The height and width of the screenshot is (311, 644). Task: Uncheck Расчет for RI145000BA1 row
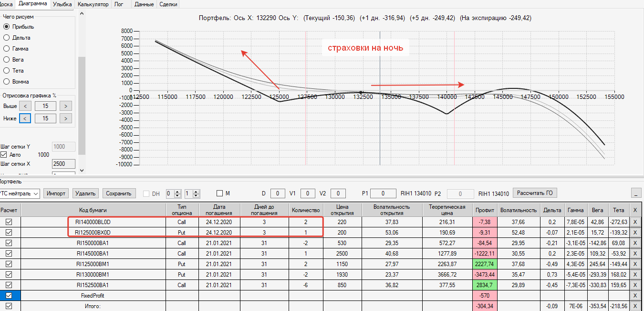coord(9,253)
